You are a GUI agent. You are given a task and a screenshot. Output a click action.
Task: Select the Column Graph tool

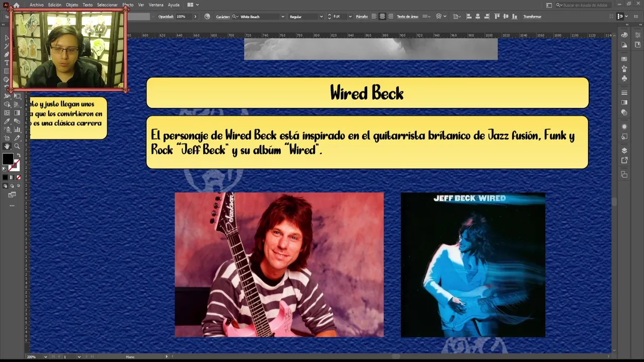(17, 129)
